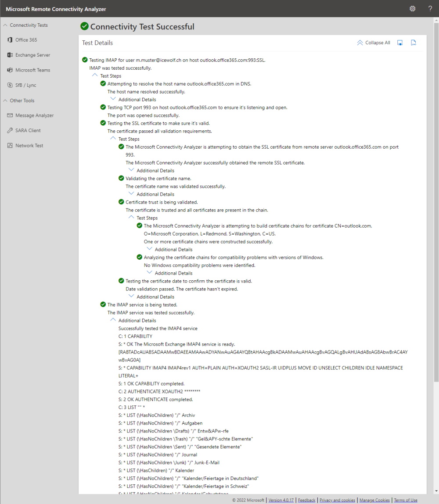
Task: Click the SfB / Lync sidebar icon
Action: click(x=10, y=85)
